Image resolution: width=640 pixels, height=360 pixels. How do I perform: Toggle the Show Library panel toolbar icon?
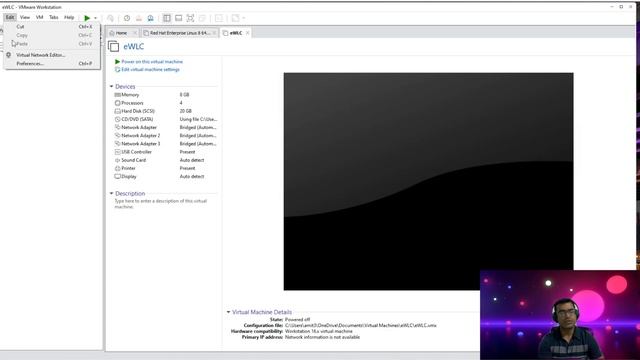167,18
